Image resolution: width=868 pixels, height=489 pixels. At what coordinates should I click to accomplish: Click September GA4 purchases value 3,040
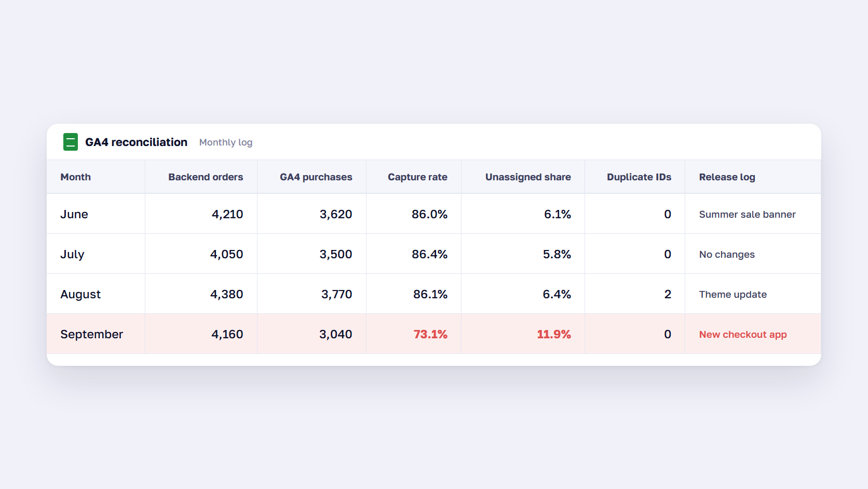[x=336, y=334]
